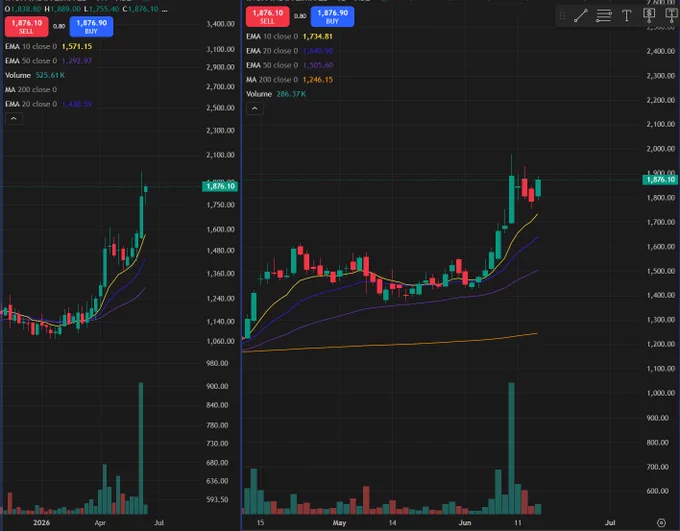Image resolution: width=680 pixels, height=531 pixels.
Task: Click the 3,400.00 level on left price scale
Action: (x=220, y=24)
